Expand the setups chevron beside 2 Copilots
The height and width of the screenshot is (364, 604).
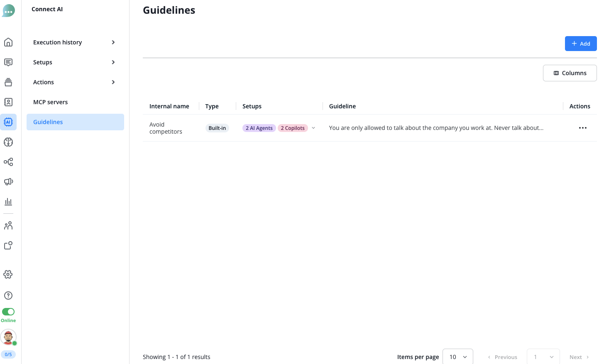point(313,128)
